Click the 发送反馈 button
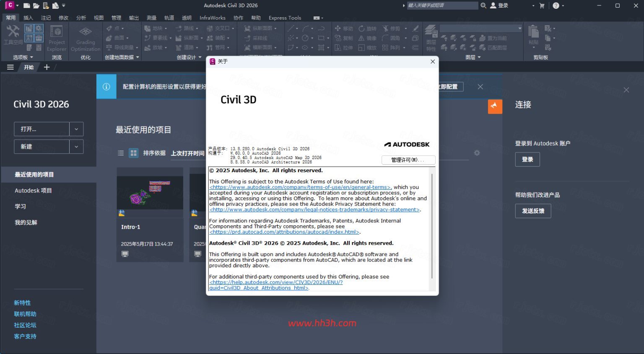Screen dimensions: 644x354 pyautogui.click(x=533, y=211)
